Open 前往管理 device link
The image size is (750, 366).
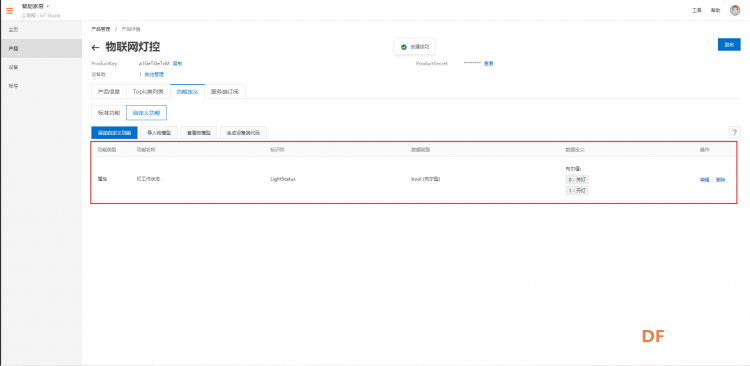pyautogui.click(x=154, y=74)
